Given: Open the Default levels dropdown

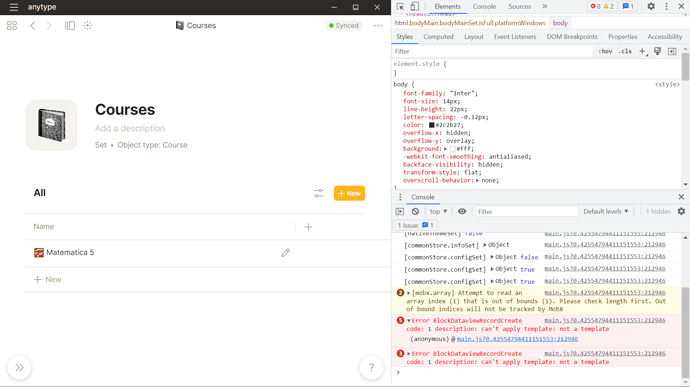Looking at the screenshot, I should click(x=606, y=212).
